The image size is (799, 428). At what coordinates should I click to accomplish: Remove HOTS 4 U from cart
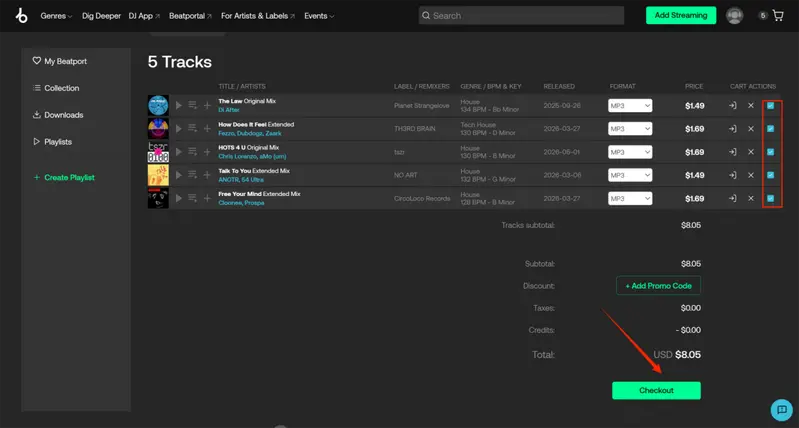pos(751,152)
